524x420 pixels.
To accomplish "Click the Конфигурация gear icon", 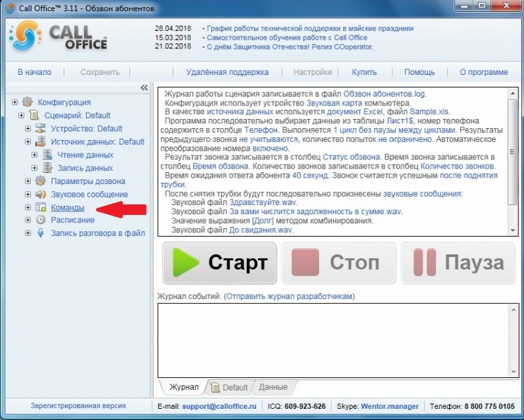I will [x=27, y=102].
